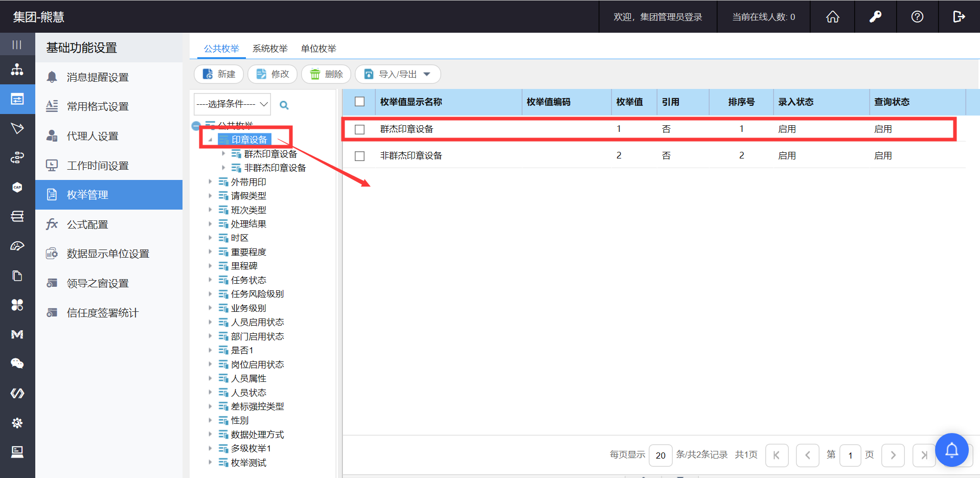
Task: Click the home icon in top bar
Action: click(x=832, y=17)
